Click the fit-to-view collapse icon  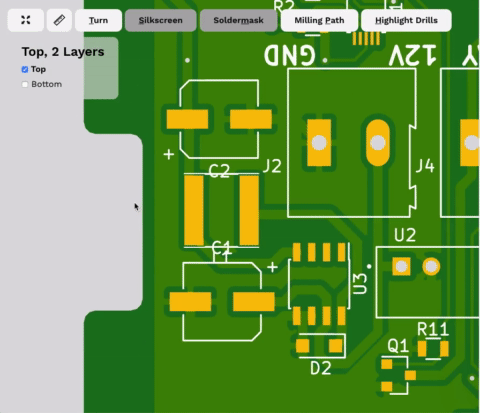26,20
